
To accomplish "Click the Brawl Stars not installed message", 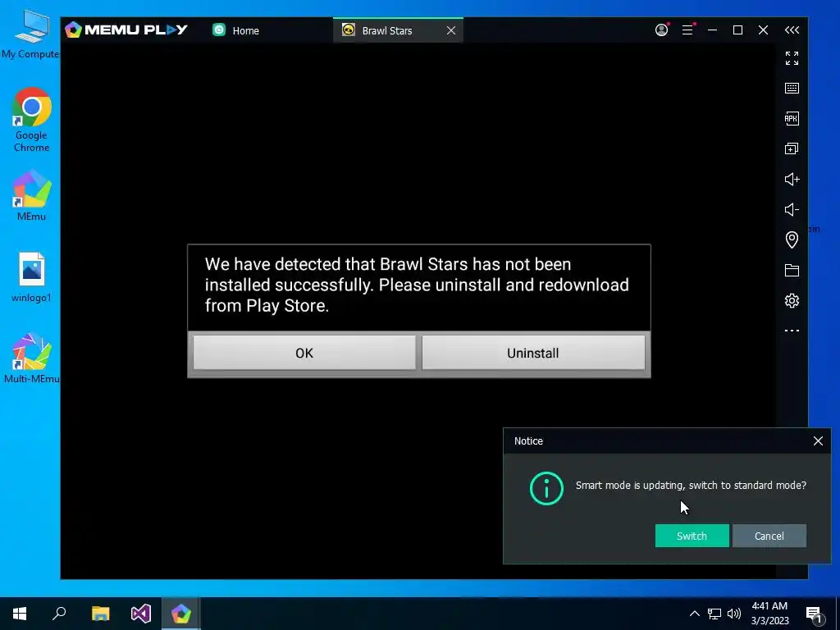I will (417, 285).
